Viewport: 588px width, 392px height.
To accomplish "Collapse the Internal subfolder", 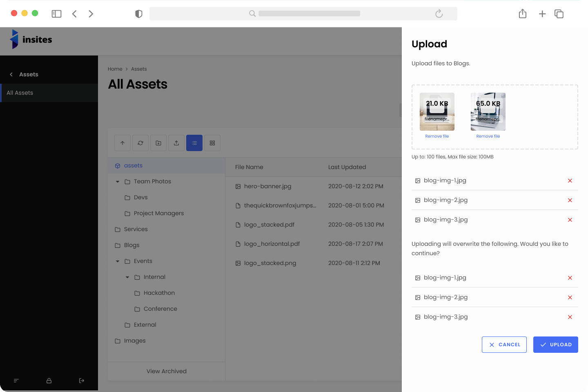I will tap(127, 277).
